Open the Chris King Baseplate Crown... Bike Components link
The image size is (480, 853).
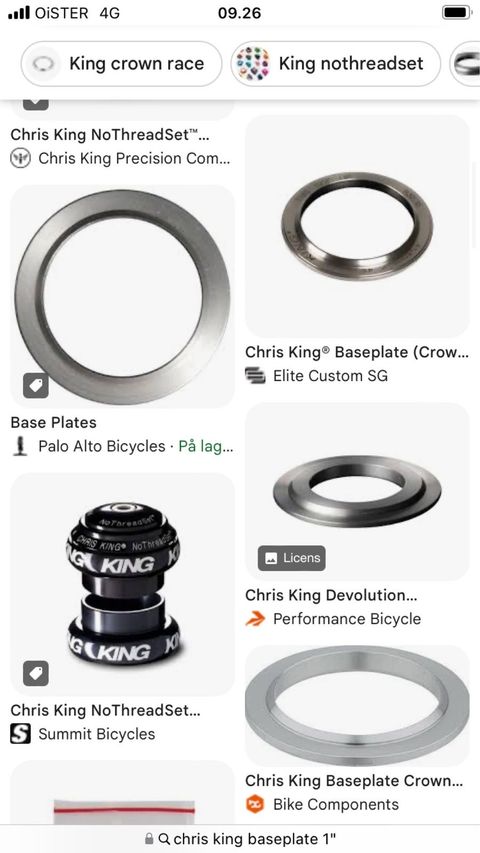pos(354,781)
